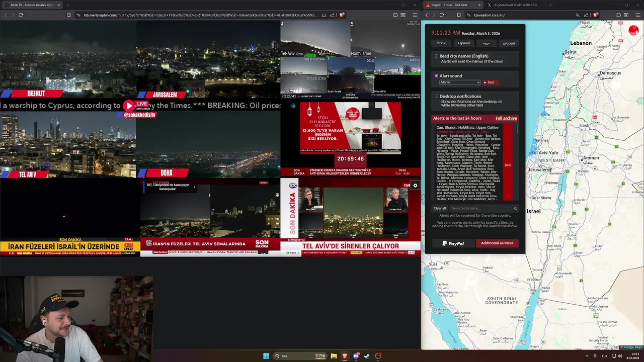Viewport: 644px width, 362px height.
Task: Select the Jarusalem camera feed
Action: click(208, 59)
